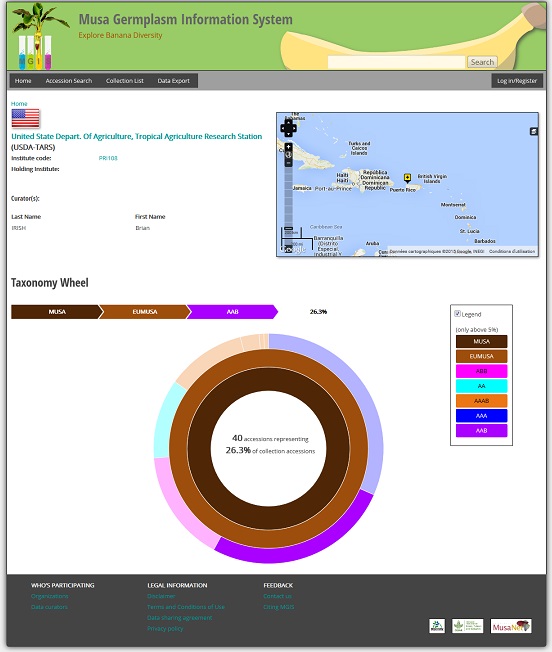Image resolution: width=552 pixels, height=652 pixels.
Task: Open Terms and Conditions of Use link
Action: tap(186, 607)
